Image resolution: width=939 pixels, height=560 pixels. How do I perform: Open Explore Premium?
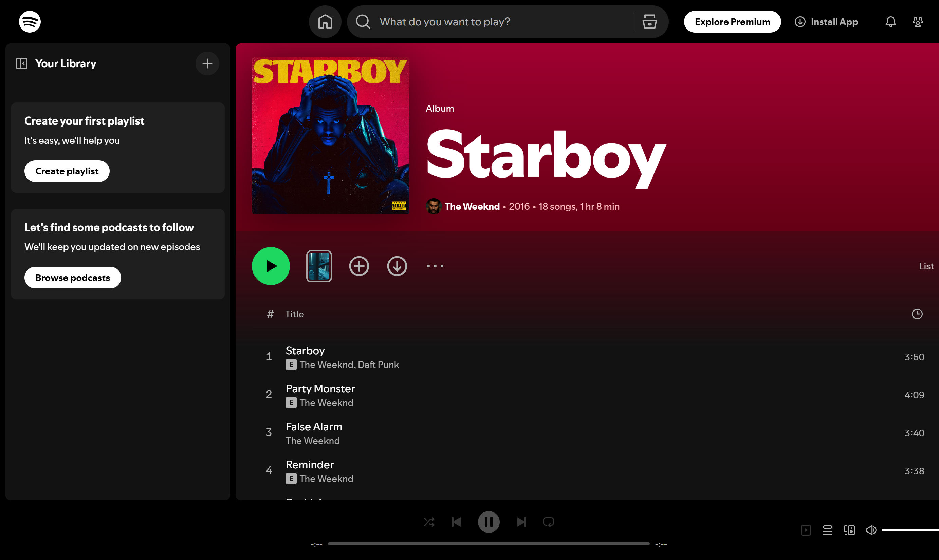(x=732, y=21)
